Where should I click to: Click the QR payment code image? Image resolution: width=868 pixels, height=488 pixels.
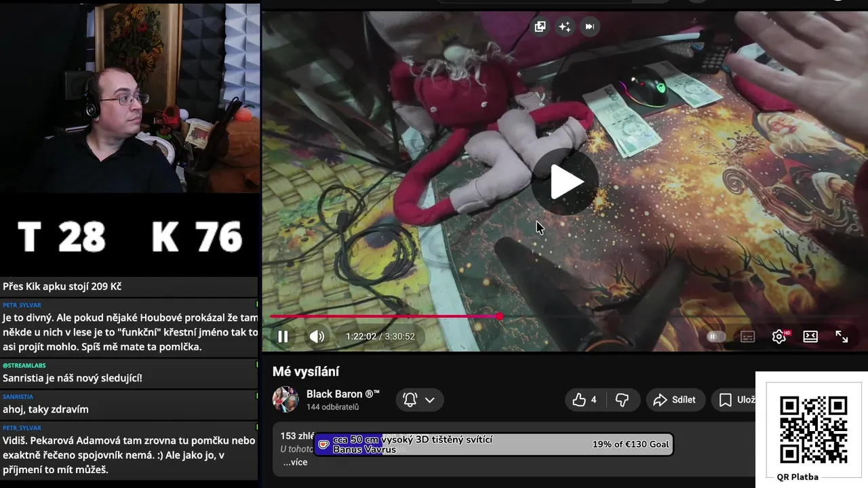pos(813,429)
